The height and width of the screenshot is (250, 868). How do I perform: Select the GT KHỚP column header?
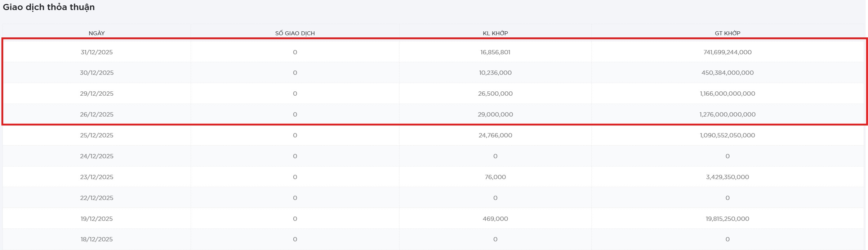[x=727, y=33]
